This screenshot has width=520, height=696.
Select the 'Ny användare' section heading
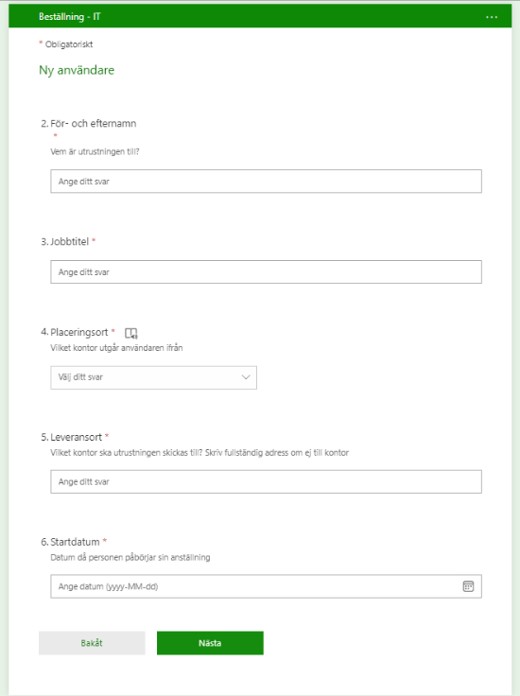[77, 70]
